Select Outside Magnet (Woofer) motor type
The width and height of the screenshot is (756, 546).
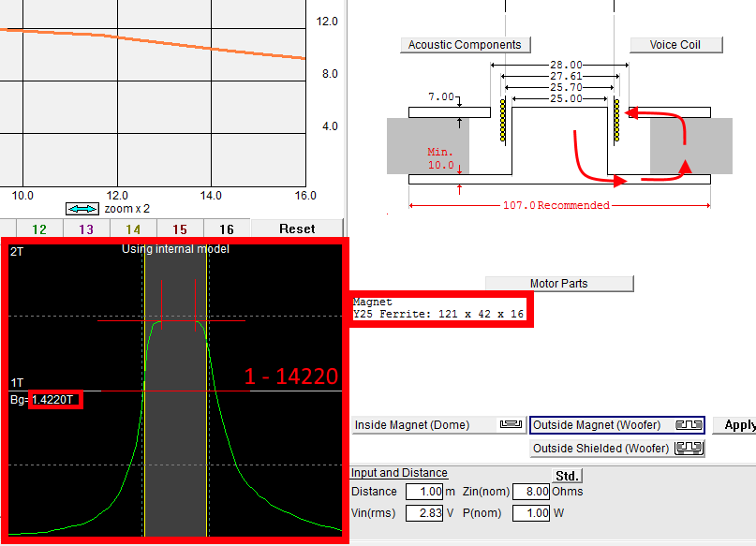617,425
